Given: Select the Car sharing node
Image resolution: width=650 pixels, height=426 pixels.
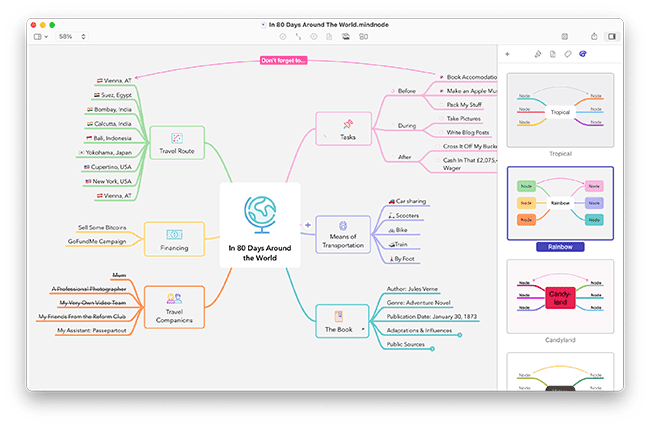Looking at the screenshot, I should coord(407,201).
